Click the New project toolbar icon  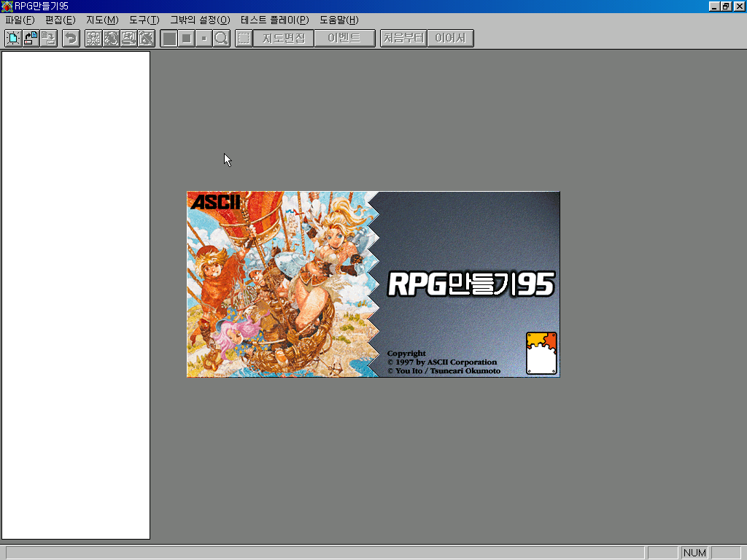13,38
